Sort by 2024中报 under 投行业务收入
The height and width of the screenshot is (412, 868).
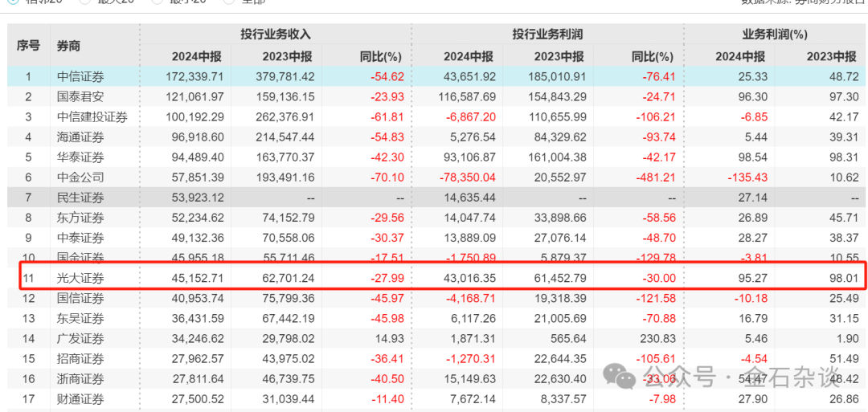pyautogui.click(x=197, y=56)
